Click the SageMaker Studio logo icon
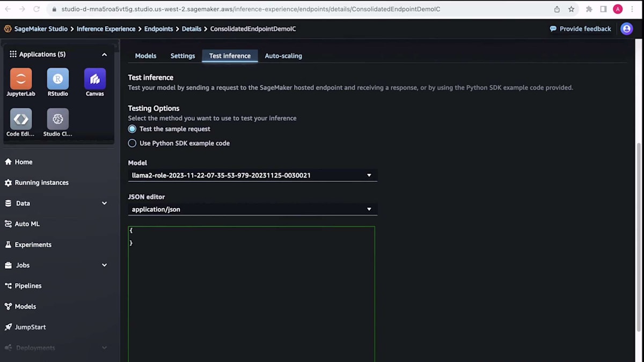Image resolution: width=644 pixels, height=362 pixels. (8, 29)
